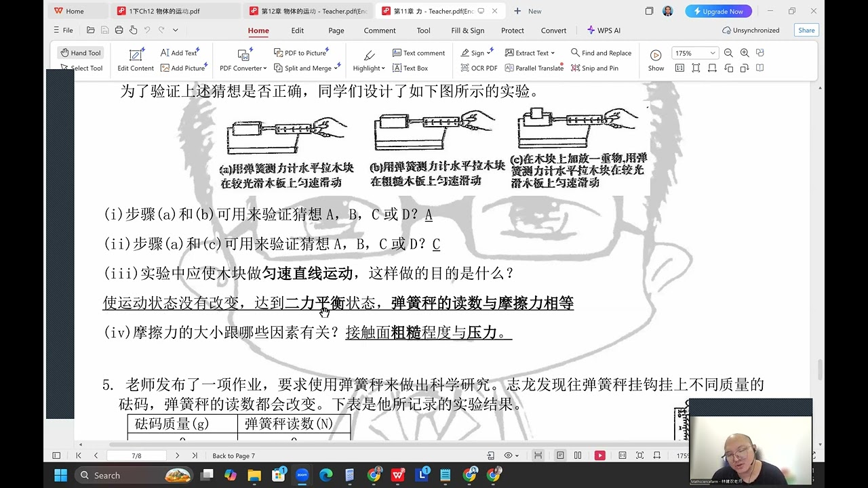Click the user avatar in title bar
The image size is (868, 488).
[668, 11]
